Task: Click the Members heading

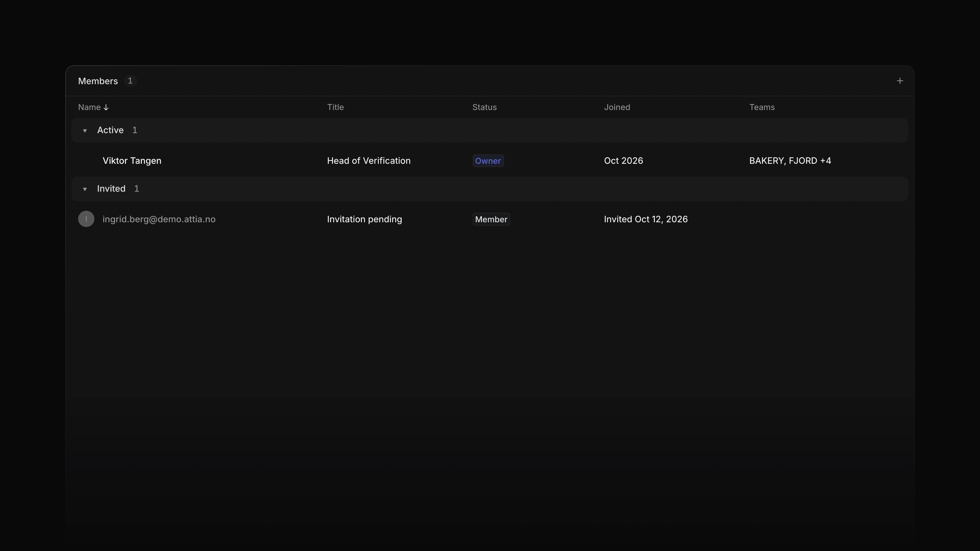Action: (x=98, y=81)
